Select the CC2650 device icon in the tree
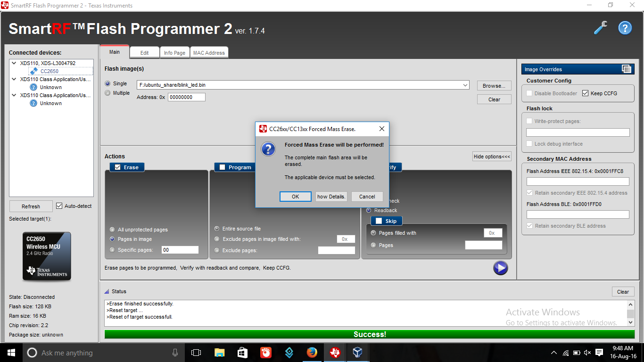This screenshot has width=644, height=362. pyautogui.click(x=34, y=71)
